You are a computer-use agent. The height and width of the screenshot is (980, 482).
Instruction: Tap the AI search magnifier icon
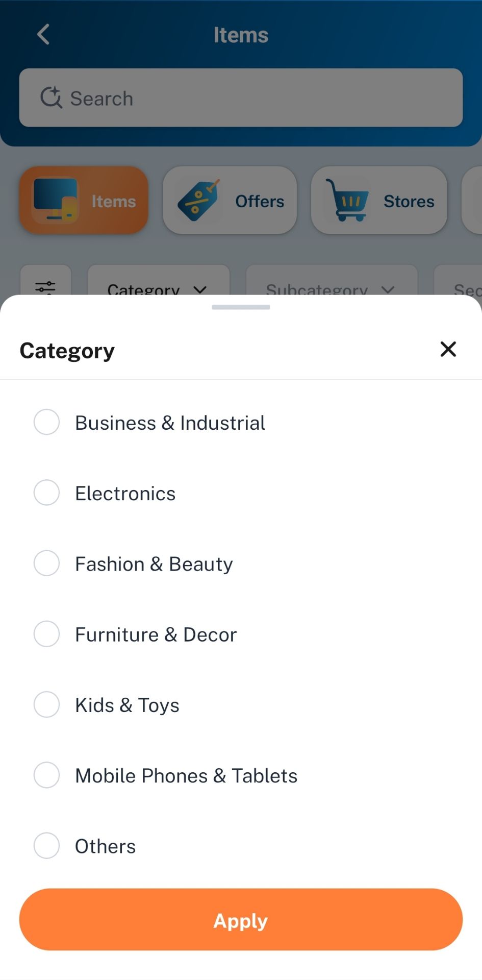click(51, 97)
